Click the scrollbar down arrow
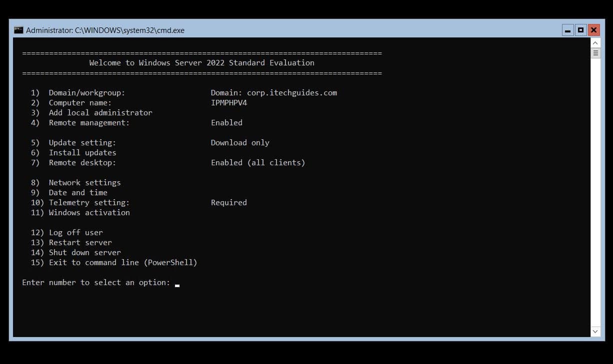 (x=595, y=331)
